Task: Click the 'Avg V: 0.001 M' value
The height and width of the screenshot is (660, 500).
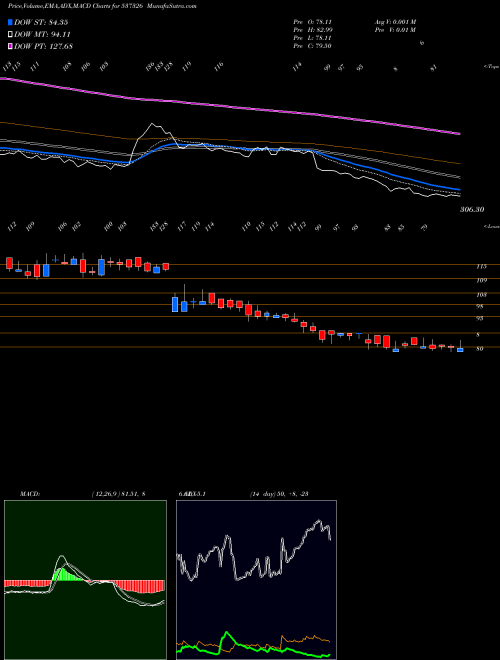Action: point(395,22)
